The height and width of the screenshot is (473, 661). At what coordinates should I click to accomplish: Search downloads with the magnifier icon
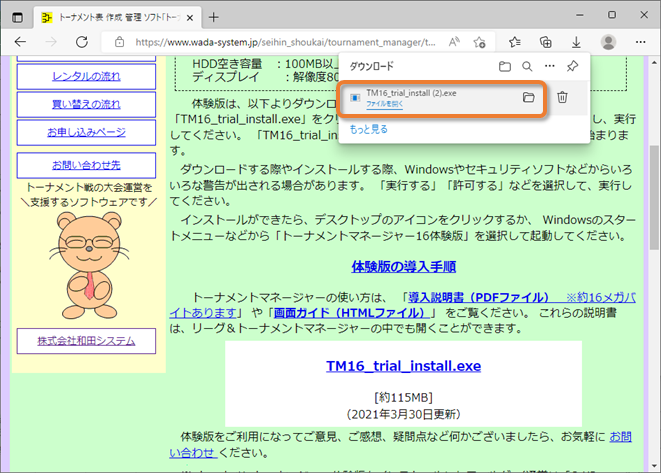527,66
